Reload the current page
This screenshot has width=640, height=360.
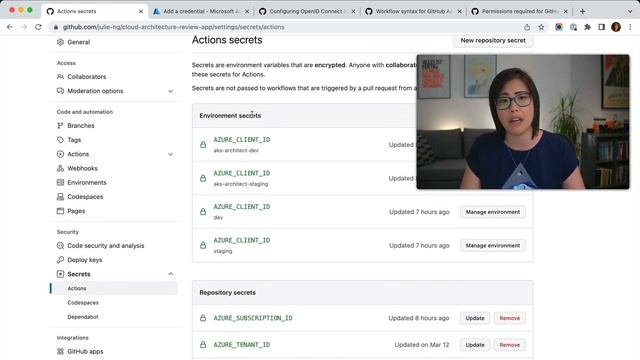(x=38, y=27)
